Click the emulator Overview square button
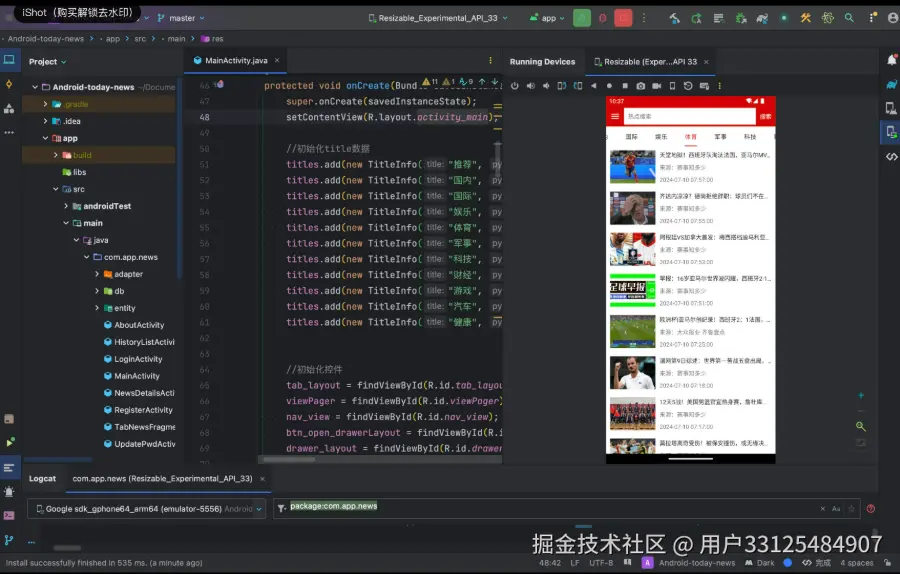 (625, 86)
